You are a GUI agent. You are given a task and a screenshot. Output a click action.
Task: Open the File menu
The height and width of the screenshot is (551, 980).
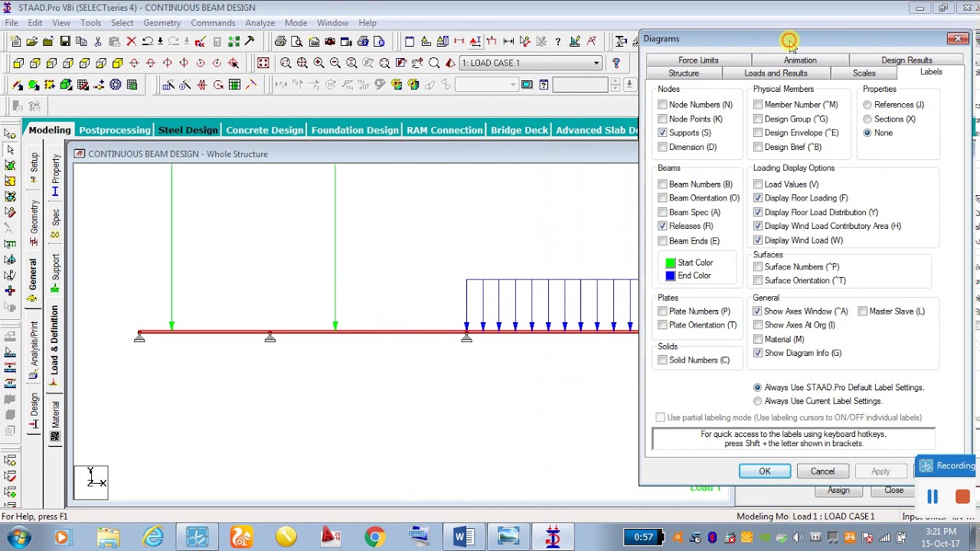point(12,23)
